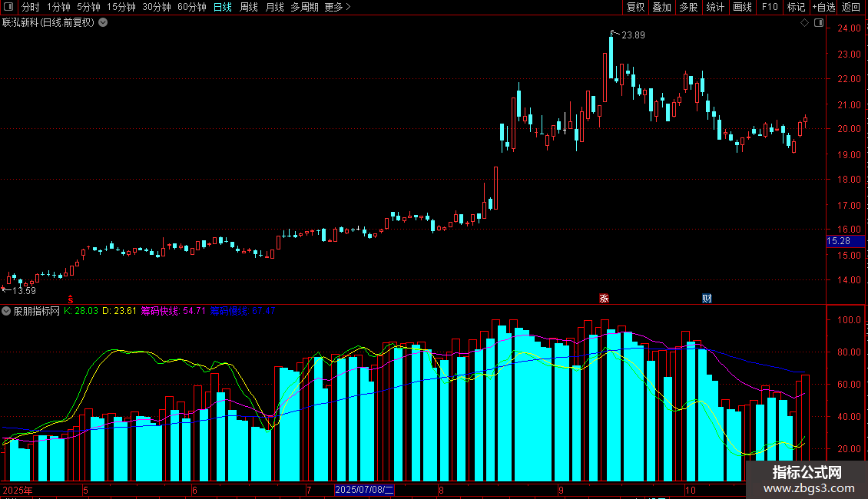This screenshot has width=868, height=499.
Task: Open the 多股 multi-stock view
Action: click(x=689, y=7)
